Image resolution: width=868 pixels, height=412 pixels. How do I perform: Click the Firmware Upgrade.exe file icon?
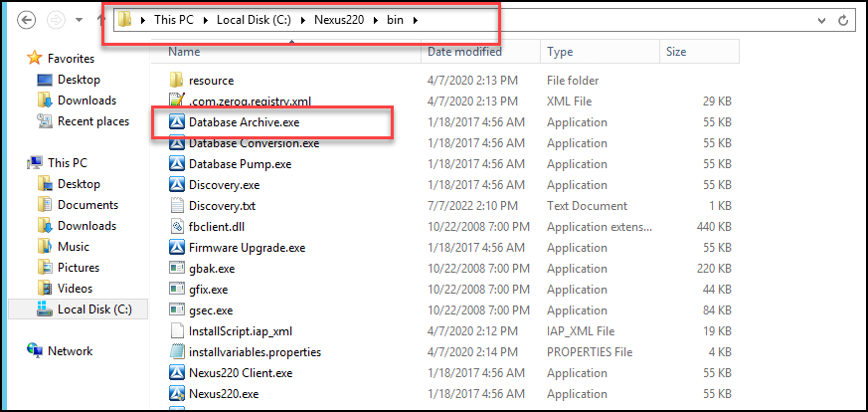pyautogui.click(x=176, y=248)
